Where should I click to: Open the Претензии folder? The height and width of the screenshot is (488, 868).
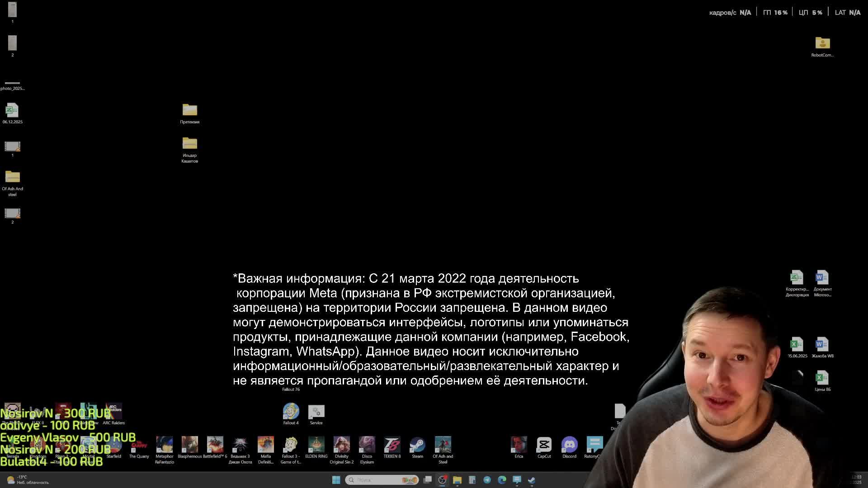(189, 110)
